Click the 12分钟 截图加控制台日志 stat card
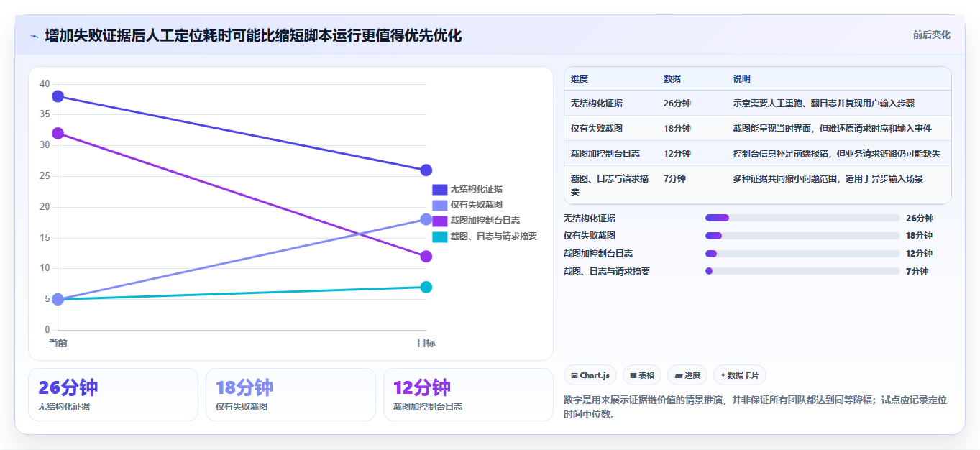The image size is (980, 450). pyautogui.click(x=468, y=395)
